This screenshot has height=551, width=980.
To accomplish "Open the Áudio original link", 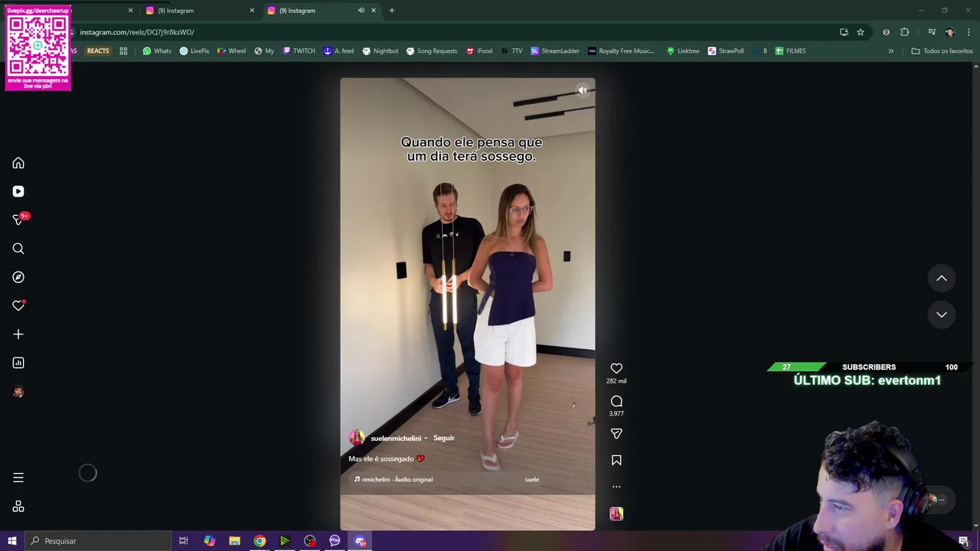I will [x=394, y=479].
